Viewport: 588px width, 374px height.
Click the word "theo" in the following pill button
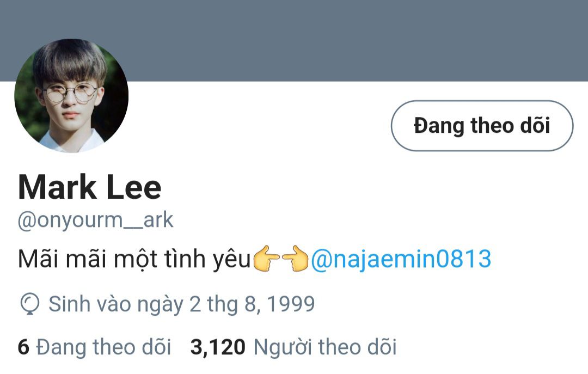pos(487,125)
